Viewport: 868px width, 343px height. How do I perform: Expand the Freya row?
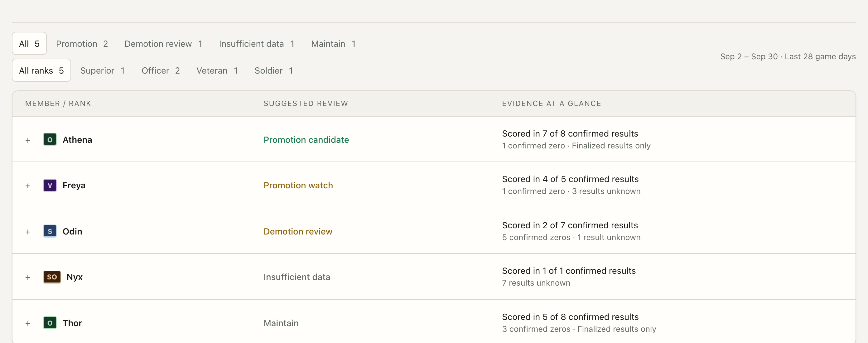[28, 186]
